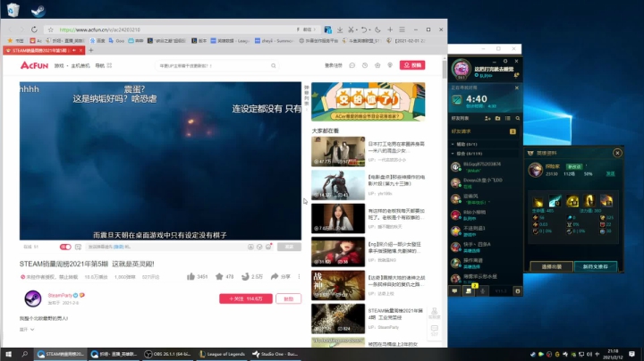Image resolution: width=644 pixels, height=361 pixels.
Task: Click the left button at champion panel bottom
Action: pyautogui.click(x=551, y=266)
